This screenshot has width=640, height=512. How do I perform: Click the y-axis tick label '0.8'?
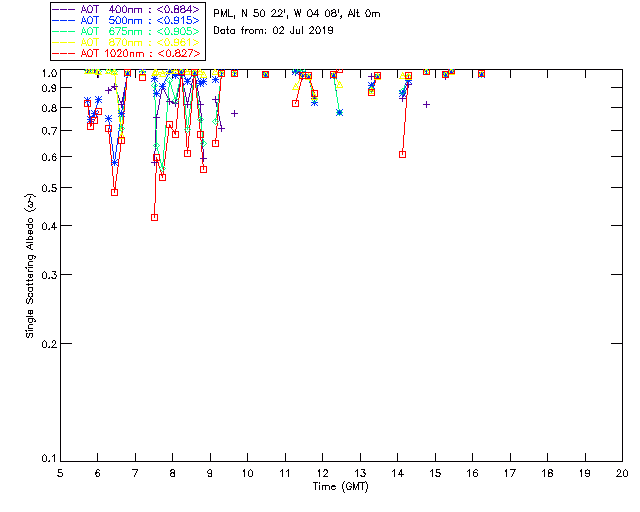click(x=49, y=108)
